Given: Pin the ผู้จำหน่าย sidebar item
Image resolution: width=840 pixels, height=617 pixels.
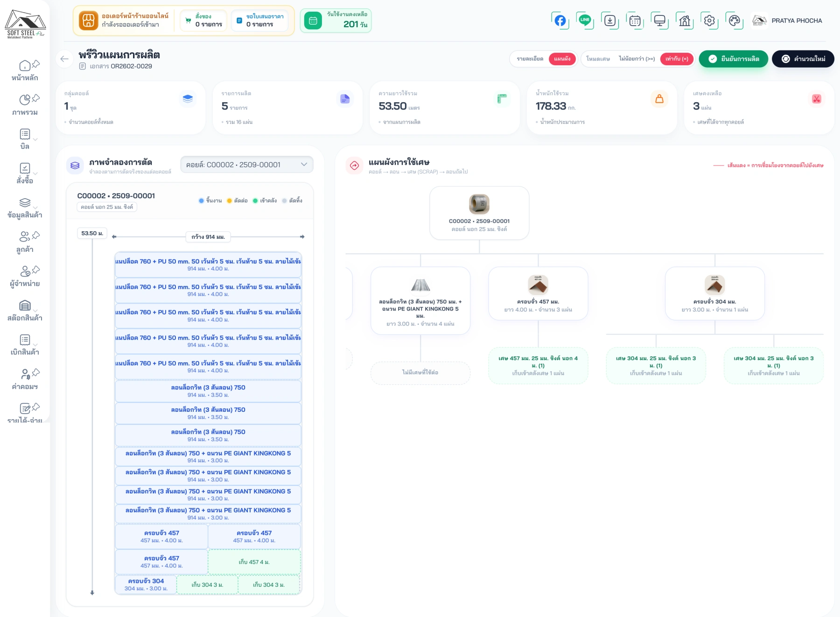Looking at the screenshot, I should click(36, 270).
